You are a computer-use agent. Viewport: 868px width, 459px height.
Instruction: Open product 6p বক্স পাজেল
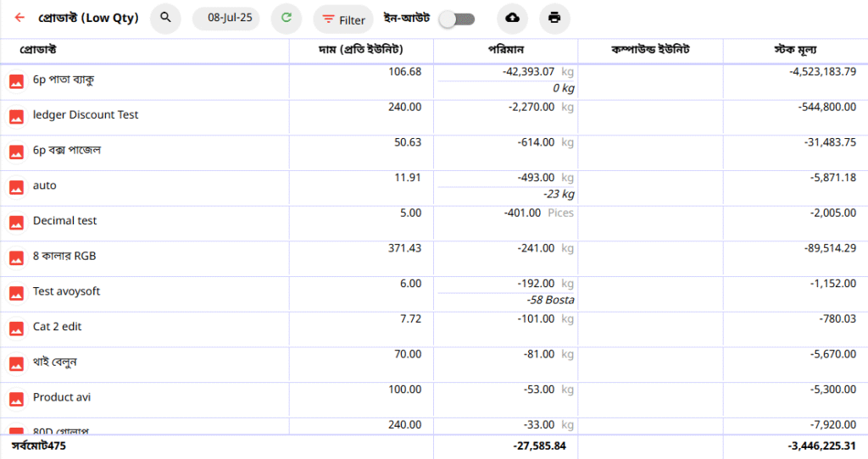point(66,151)
